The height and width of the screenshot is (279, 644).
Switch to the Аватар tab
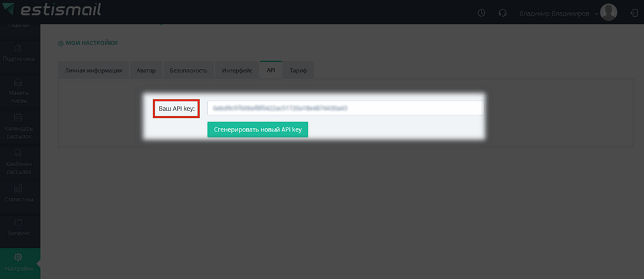(146, 70)
